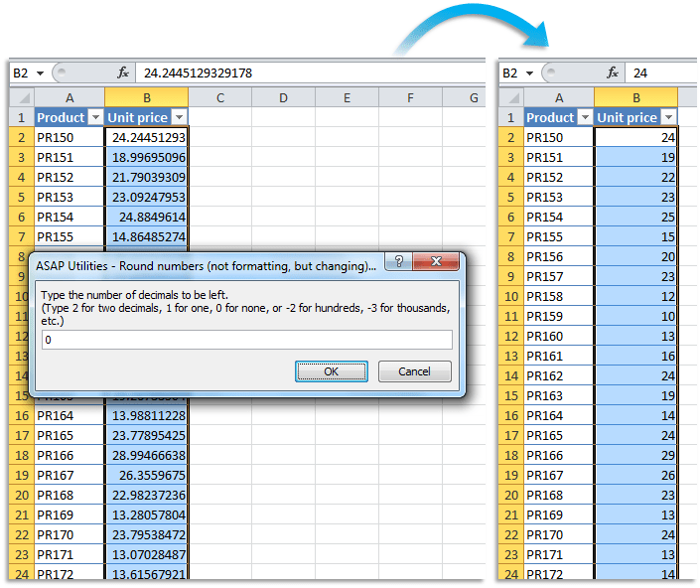This screenshot has width=700, height=588.
Task: Click cell with value 13.07028487
Action: [146, 554]
